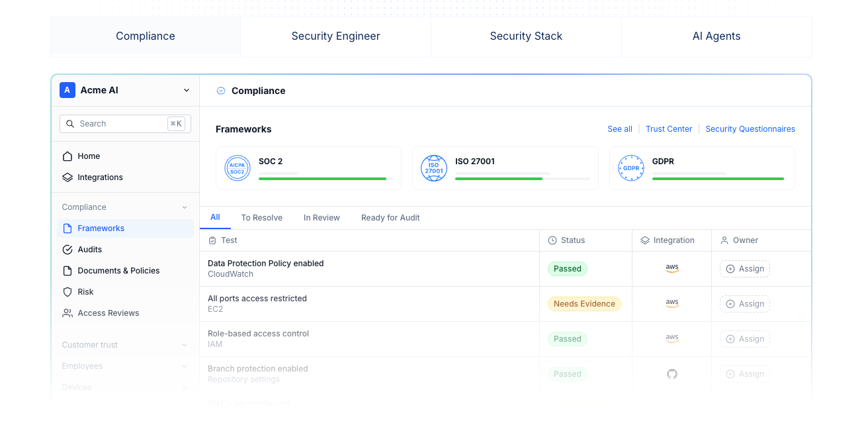Select the Security Engineer top tab

click(x=336, y=36)
